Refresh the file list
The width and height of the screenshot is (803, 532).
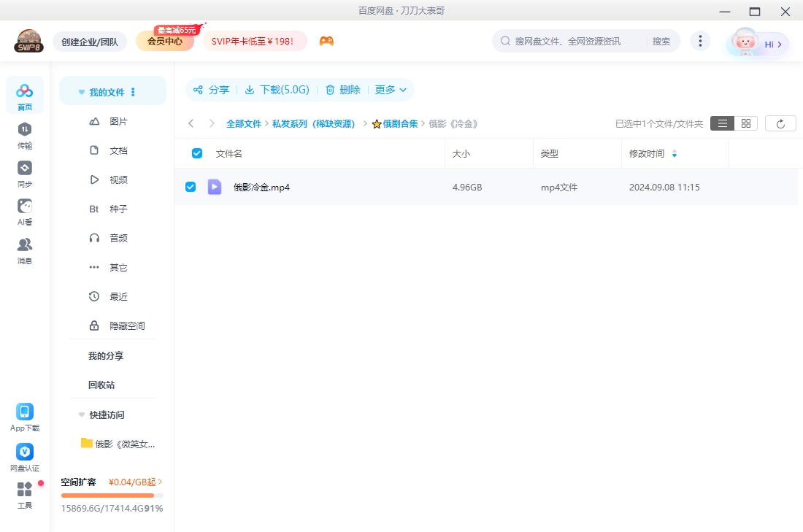click(x=780, y=123)
